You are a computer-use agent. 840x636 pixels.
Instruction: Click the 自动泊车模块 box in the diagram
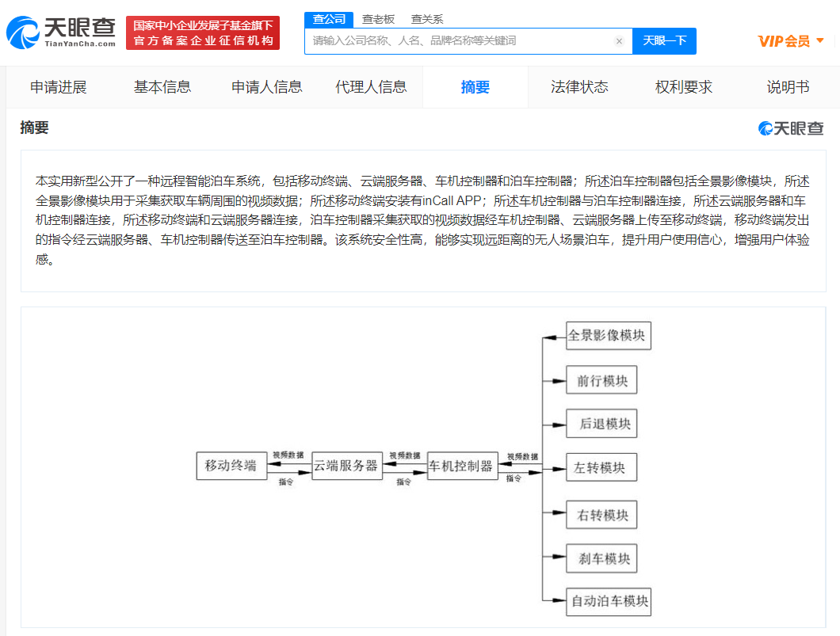609,602
